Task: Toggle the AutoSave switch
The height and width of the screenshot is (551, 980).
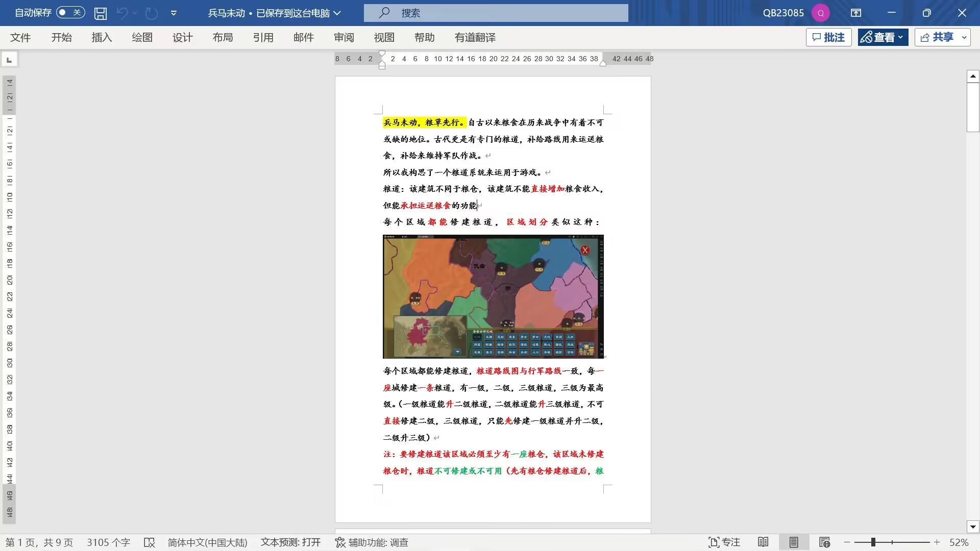Action: (70, 13)
